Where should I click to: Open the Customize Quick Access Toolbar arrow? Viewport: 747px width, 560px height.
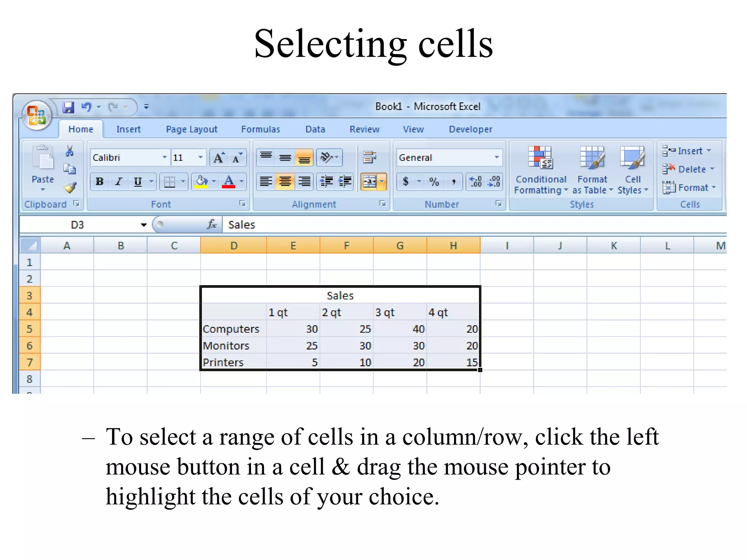pos(146,107)
